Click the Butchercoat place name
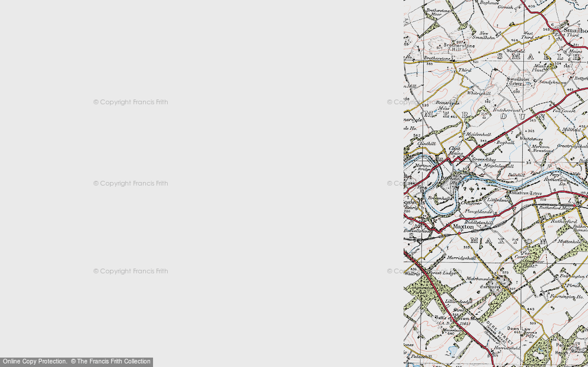The height and width of the screenshot is (367, 588). coord(507,110)
